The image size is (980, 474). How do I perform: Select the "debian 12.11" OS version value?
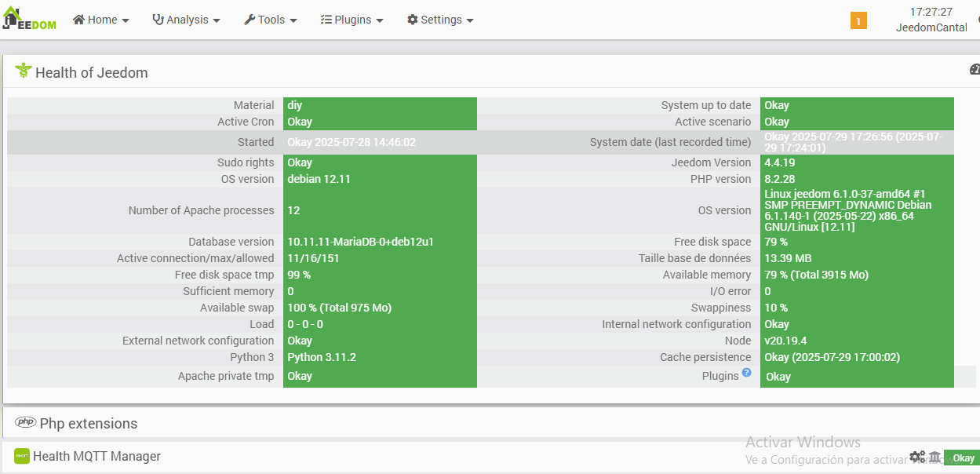[x=319, y=179]
